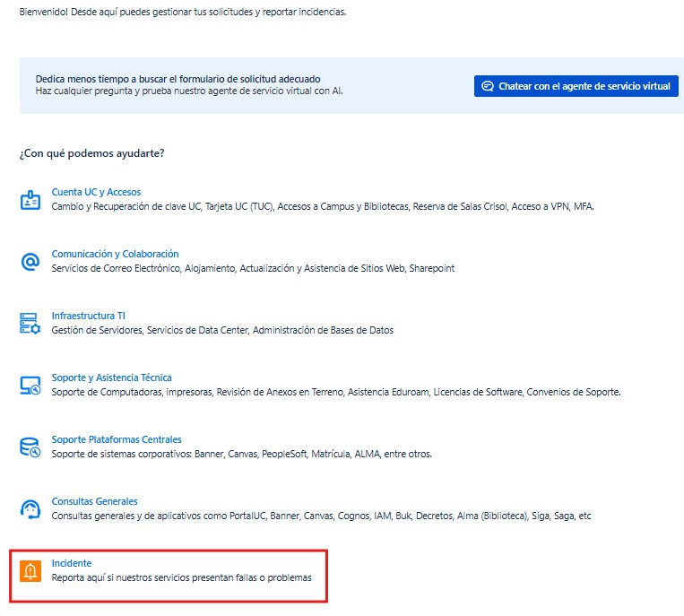
Task: Open the Incidente title link
Action: coord(72,563)
